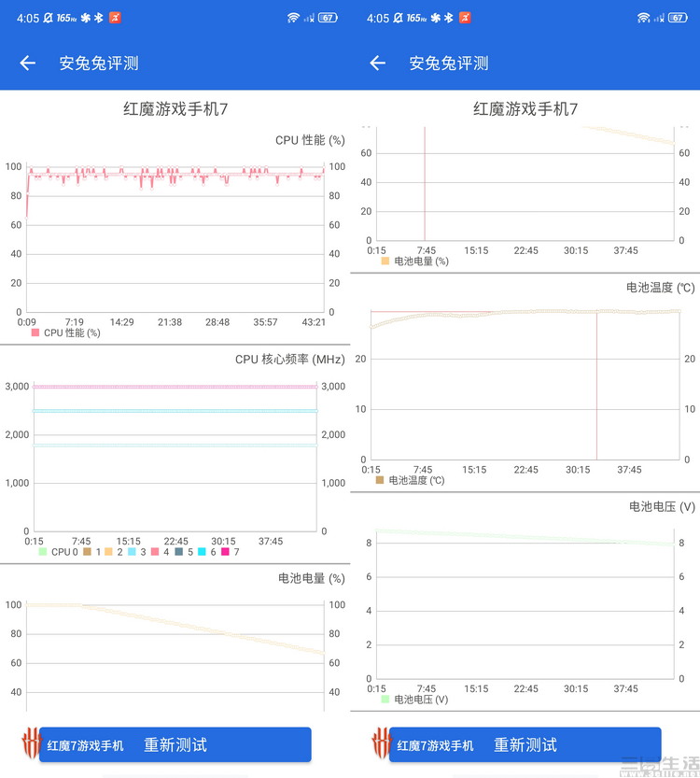Tap the left 重新测试 retest button
The height and width of the screenshot is (778, 700).
click(x=175, y=744)
